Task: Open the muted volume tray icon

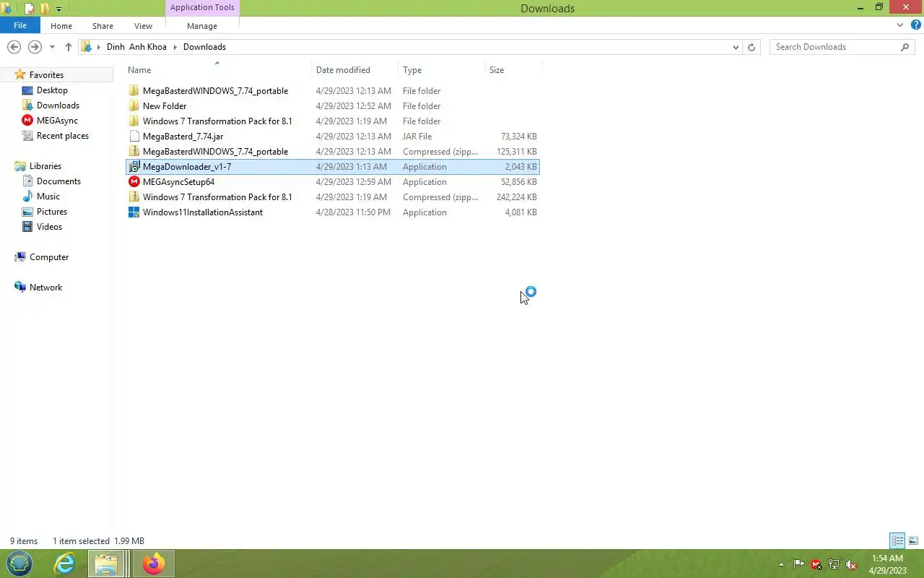Action: click(851, 564)
